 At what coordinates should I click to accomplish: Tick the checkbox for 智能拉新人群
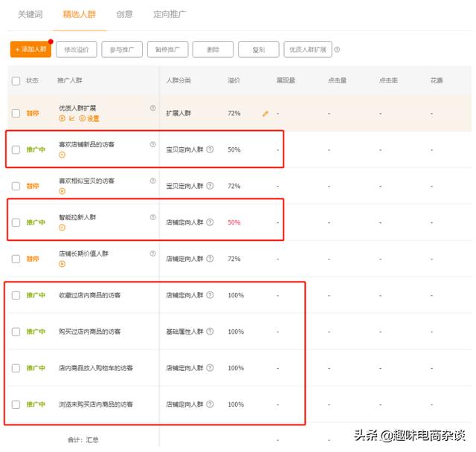[x=16, y=222]
